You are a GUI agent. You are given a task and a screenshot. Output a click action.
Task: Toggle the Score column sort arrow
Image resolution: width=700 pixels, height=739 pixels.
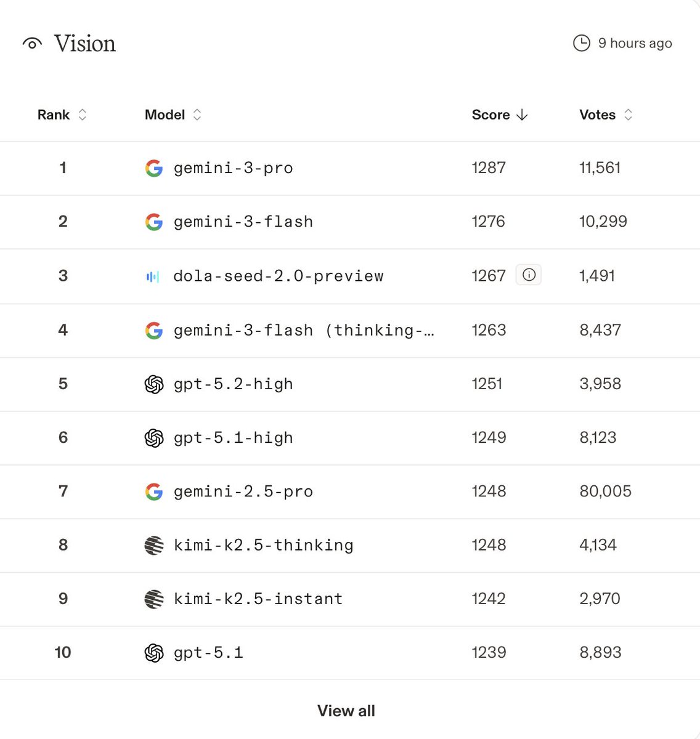click(x=522, y=115)
